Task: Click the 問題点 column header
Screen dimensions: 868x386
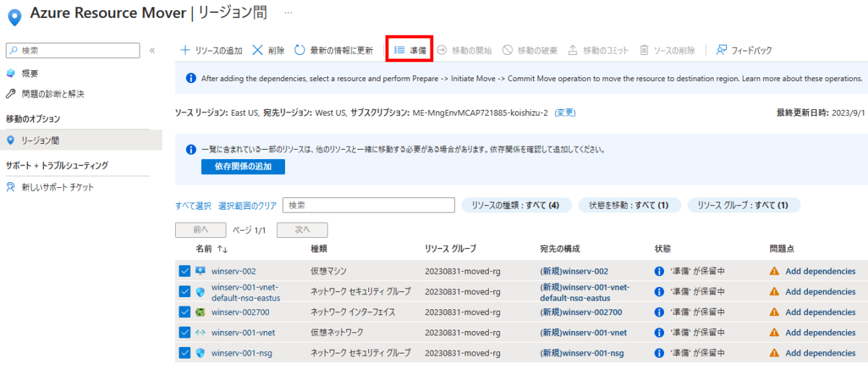Action: click(x=782, y=249)
